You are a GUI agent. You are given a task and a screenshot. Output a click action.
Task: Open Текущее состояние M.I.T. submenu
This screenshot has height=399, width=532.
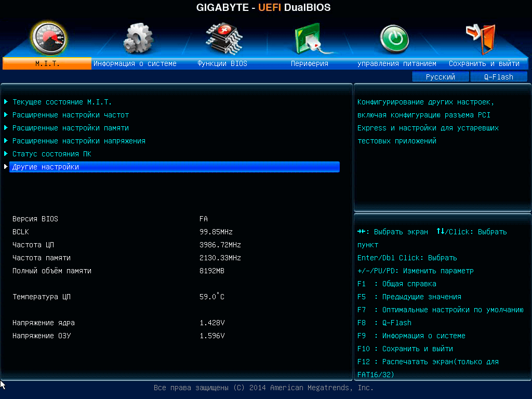(62, 102)
